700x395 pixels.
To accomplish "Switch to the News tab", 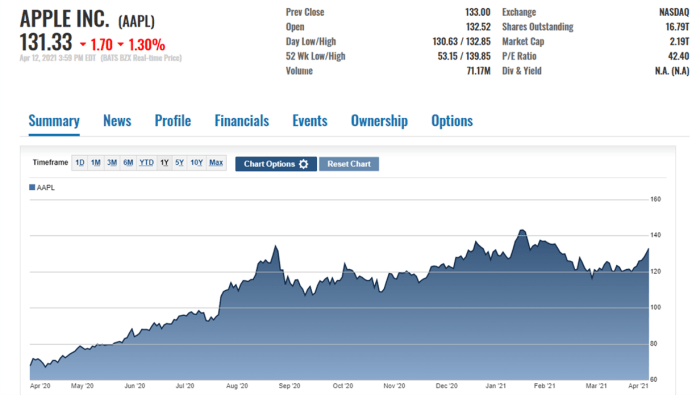I will pyautogui.click(x=117, y=121).
